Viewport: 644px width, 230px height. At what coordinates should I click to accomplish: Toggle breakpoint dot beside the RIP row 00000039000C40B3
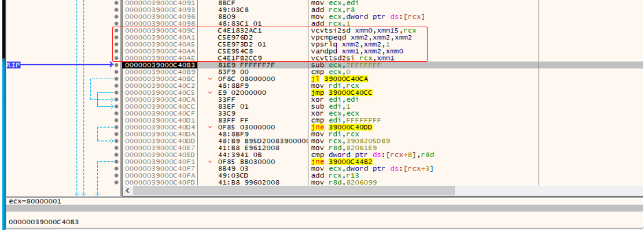[117, 65]
